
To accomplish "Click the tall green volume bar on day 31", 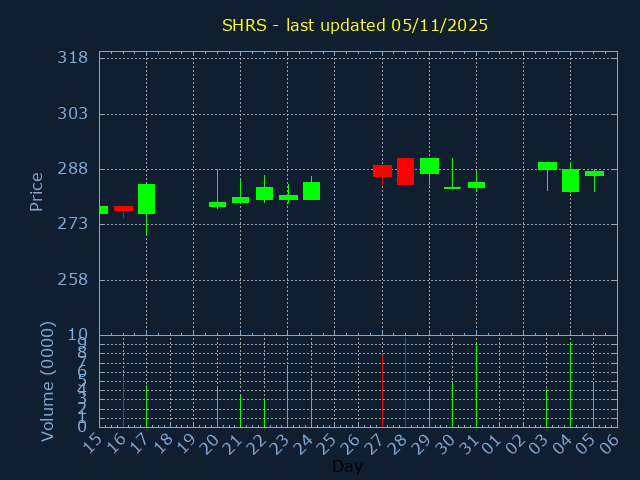I will click(x=476, y=385).
